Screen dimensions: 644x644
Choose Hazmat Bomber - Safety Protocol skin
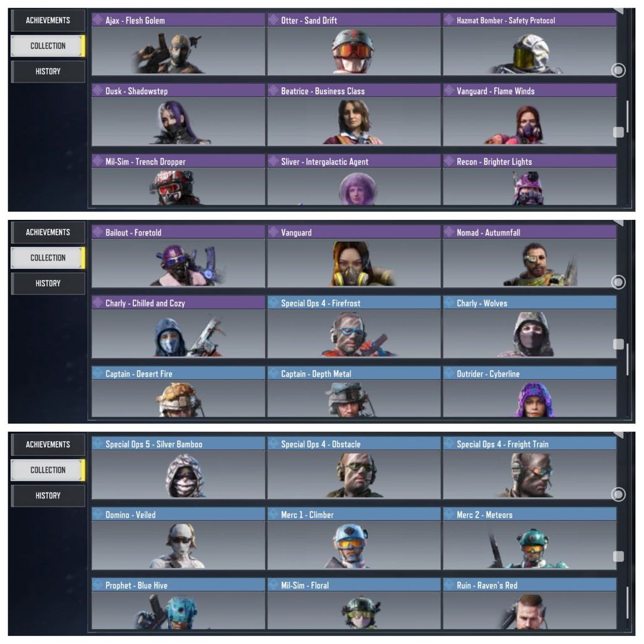(x=529, y=44)
